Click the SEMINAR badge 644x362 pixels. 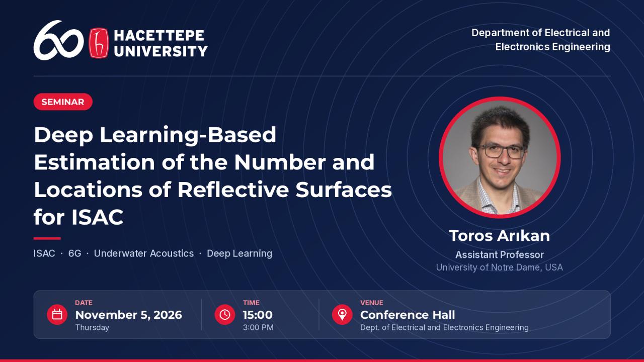(63, 102)
